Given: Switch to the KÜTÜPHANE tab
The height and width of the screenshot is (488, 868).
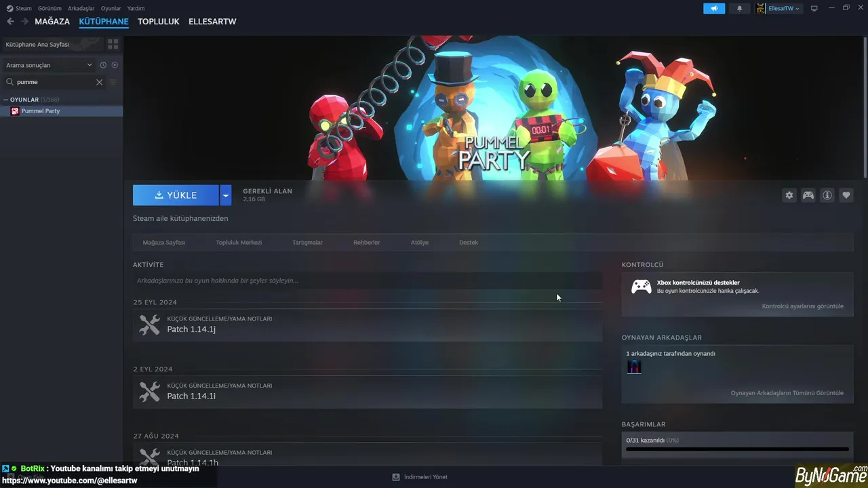Looking at the screenshot, I should [x=104, y=22].
